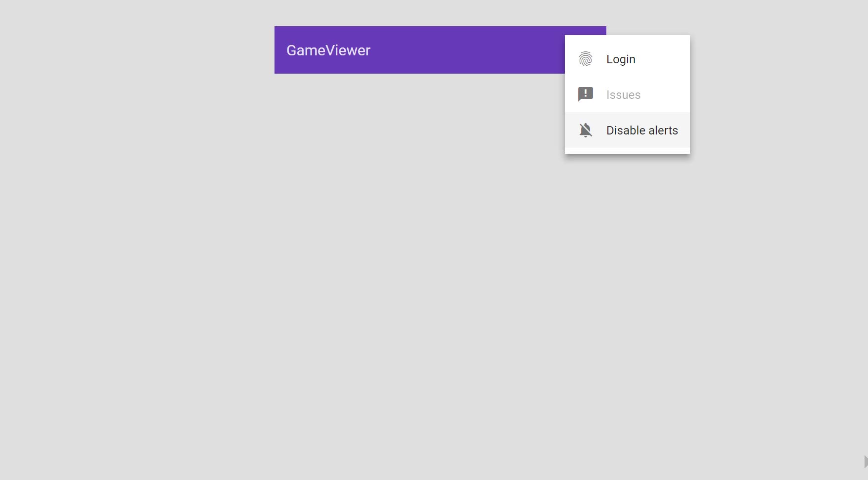Tap the notifications-off bell to silence alerts
The width and height of the screenshot is (868, 480).
coord(586,130)
